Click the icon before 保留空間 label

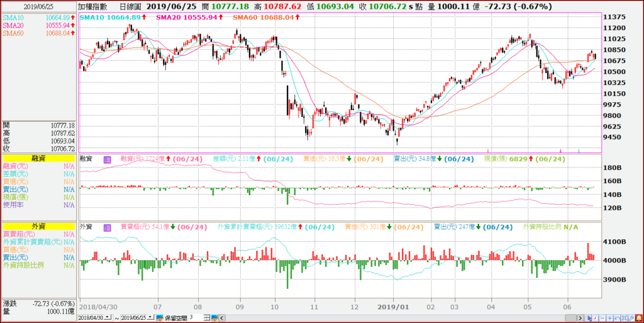pos(160,318)
